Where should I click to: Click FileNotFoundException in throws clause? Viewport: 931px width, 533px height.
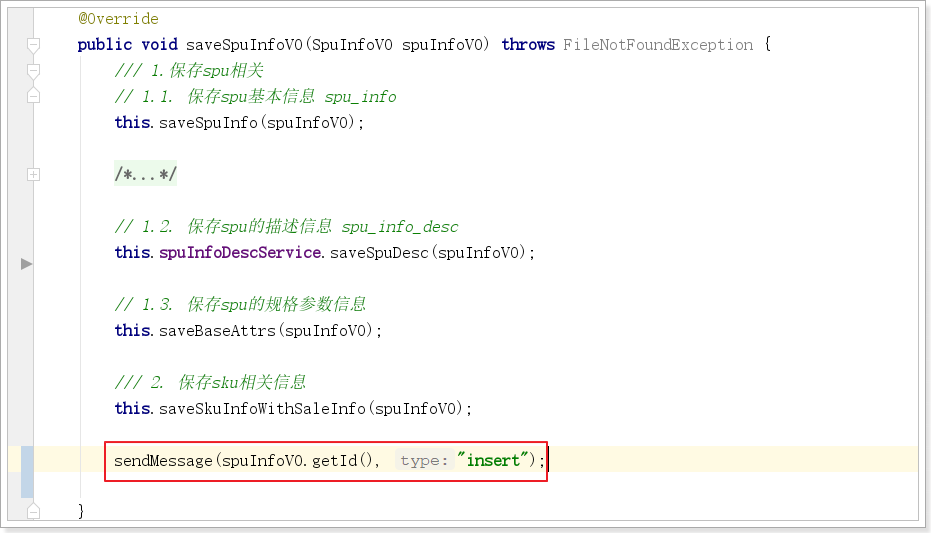[658, 45]
